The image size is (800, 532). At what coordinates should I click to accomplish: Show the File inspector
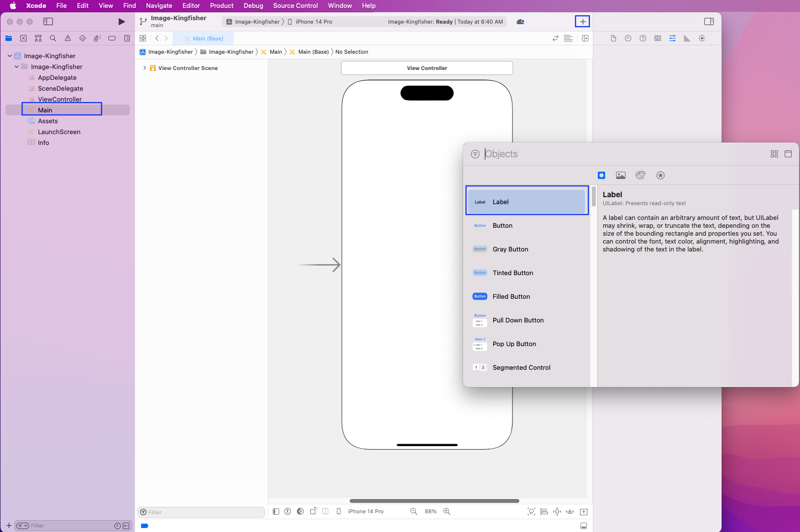click(x=613, y=38)
